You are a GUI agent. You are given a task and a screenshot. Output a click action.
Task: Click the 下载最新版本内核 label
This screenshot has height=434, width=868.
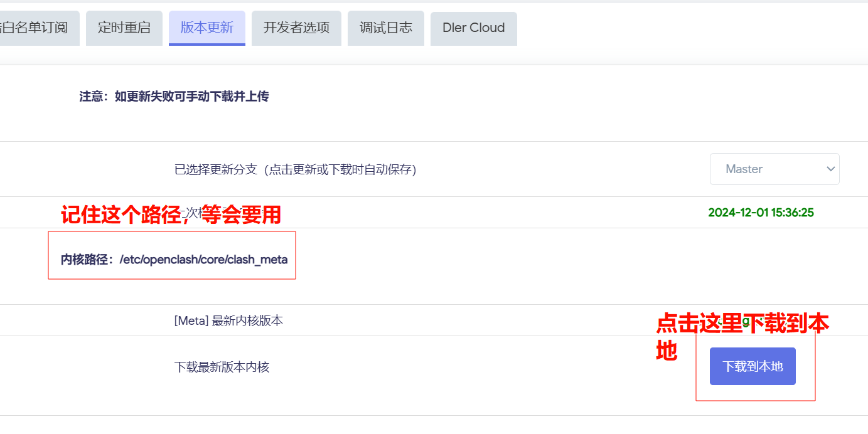[222, 367]
